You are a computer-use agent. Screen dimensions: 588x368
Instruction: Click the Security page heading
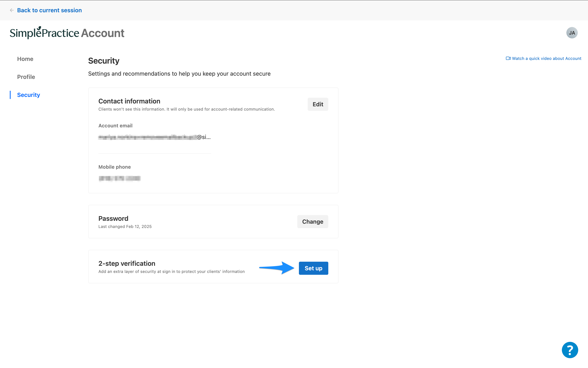click(104, 61)
